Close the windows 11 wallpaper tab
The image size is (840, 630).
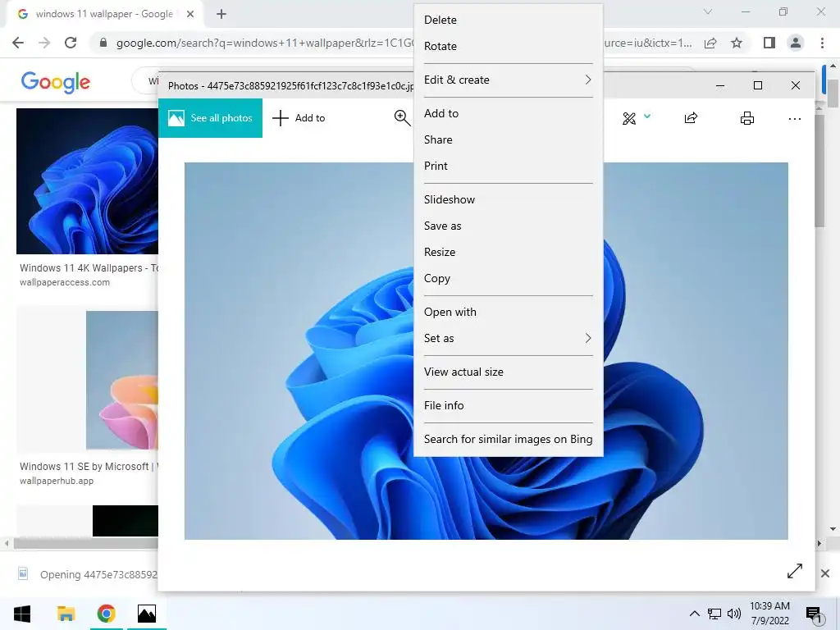click(x=190, y=14)
